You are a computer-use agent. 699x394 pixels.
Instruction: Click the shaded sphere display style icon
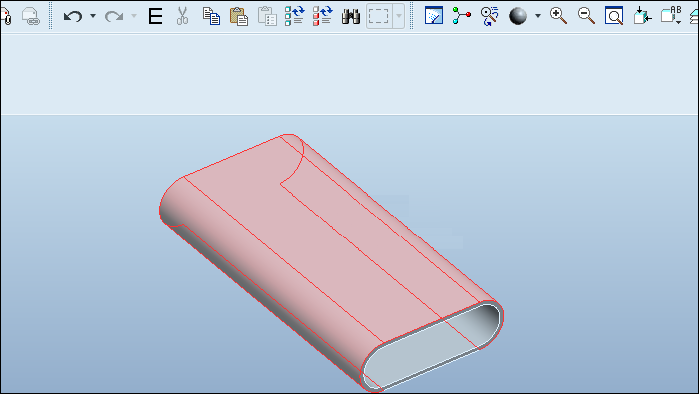tap(518, 16)
